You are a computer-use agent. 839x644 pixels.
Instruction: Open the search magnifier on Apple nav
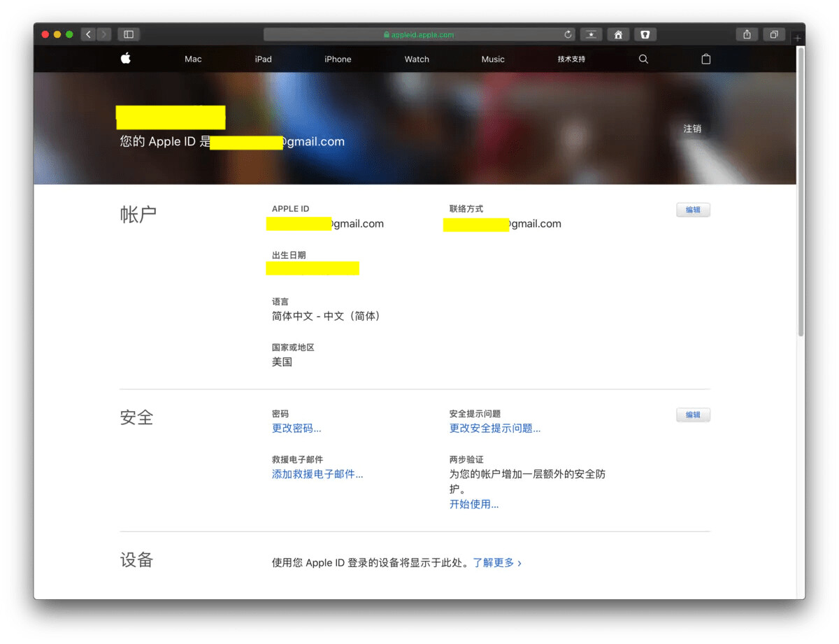643,59
